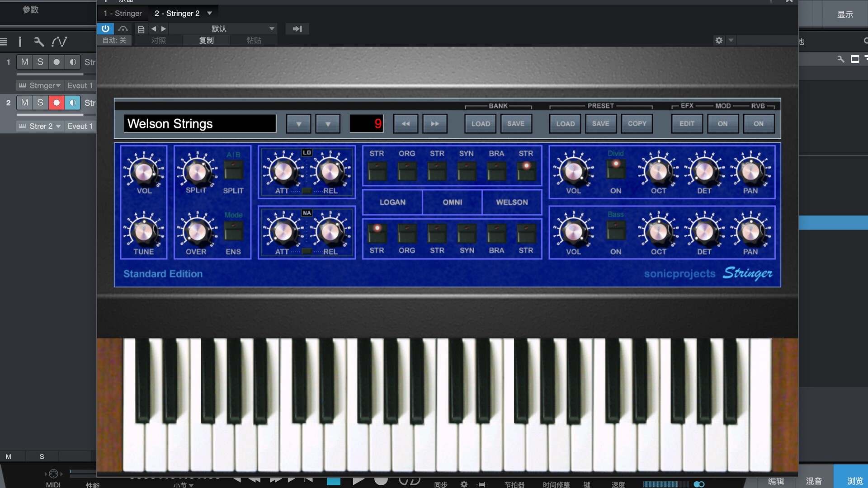Mute track 1 with M button
Screen dimensions: 868x488
click(24, 62)
